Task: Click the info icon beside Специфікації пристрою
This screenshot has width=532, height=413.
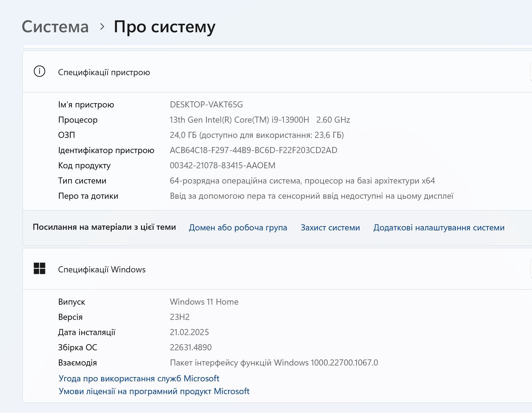Action: coord(39,72)
